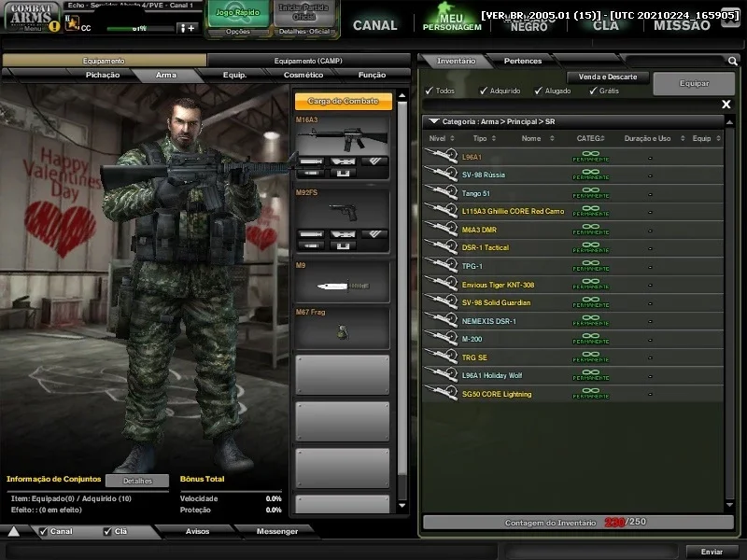
Task: Click the Carga de Combate button
Action: [343, 101]
